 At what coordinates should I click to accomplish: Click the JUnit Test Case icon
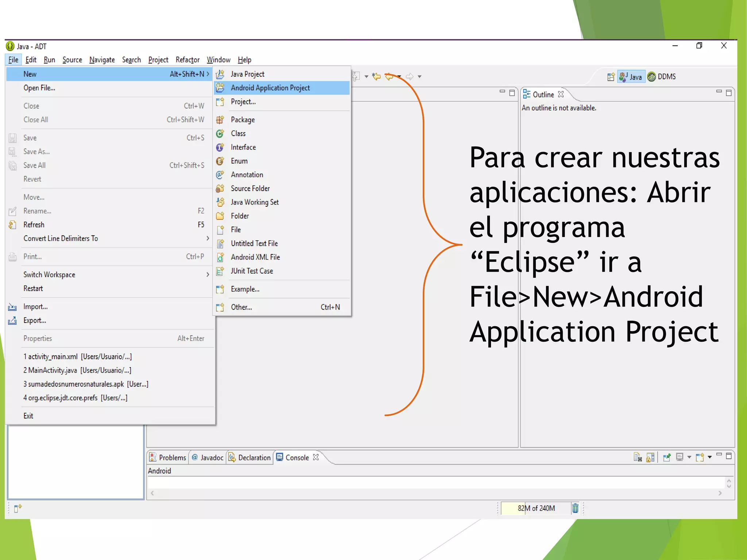pos(220,271)
